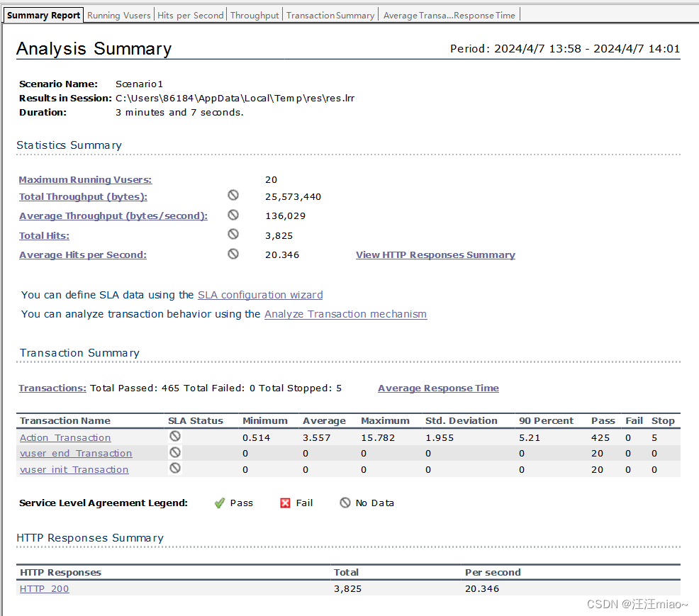Switch to the Summary Report tab
Image resolution: width=699 pixels, height=616 pixels.
[x=43, y=15]
